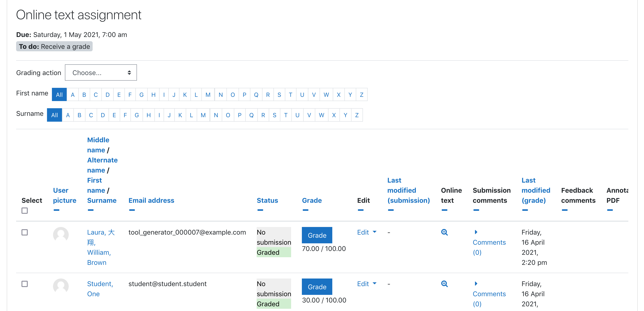Hide the Email address column

click(x=132, y=210)
